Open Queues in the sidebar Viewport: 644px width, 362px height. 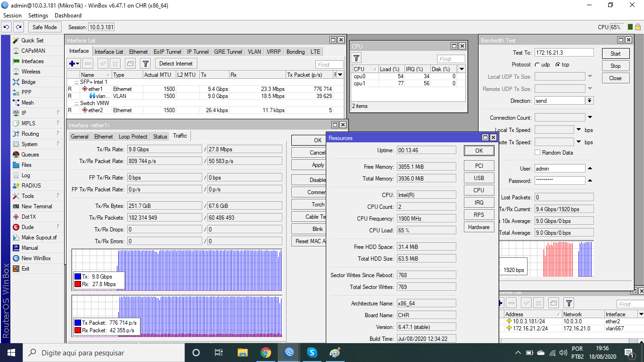tap(30, 155)
